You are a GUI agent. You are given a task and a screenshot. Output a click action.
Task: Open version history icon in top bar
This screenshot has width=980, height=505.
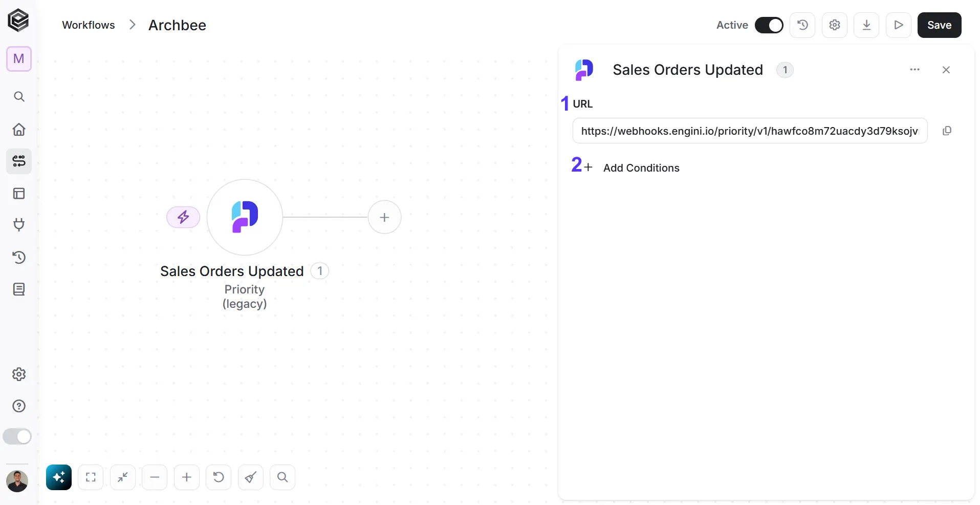[802, 25]
